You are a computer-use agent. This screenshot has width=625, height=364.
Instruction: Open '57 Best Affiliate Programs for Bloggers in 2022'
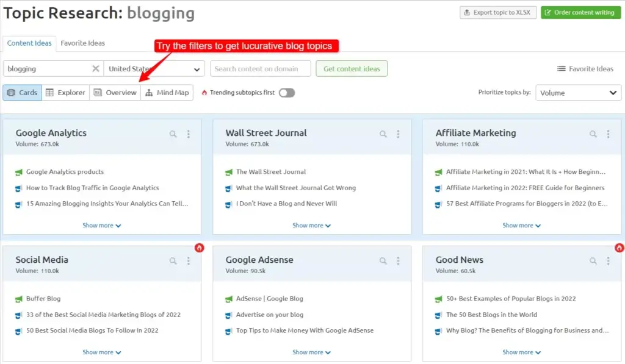(x=527, y=204)
